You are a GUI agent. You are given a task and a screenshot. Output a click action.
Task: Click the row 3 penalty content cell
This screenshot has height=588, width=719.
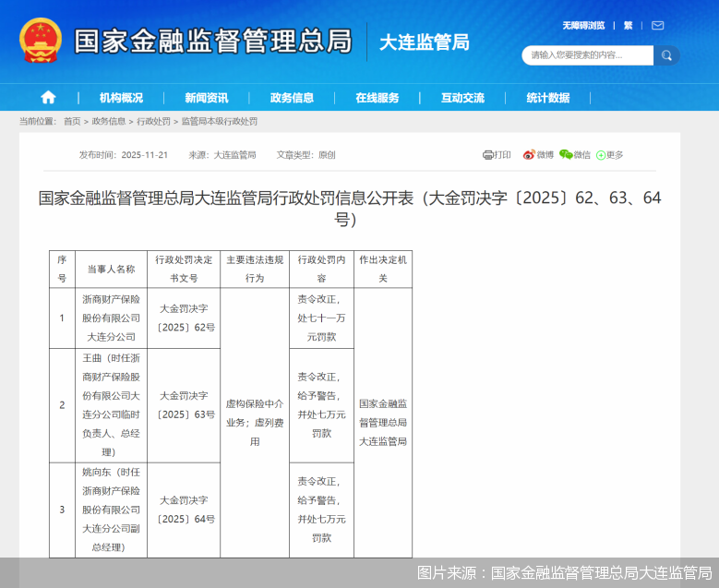[x=321, y=510]
